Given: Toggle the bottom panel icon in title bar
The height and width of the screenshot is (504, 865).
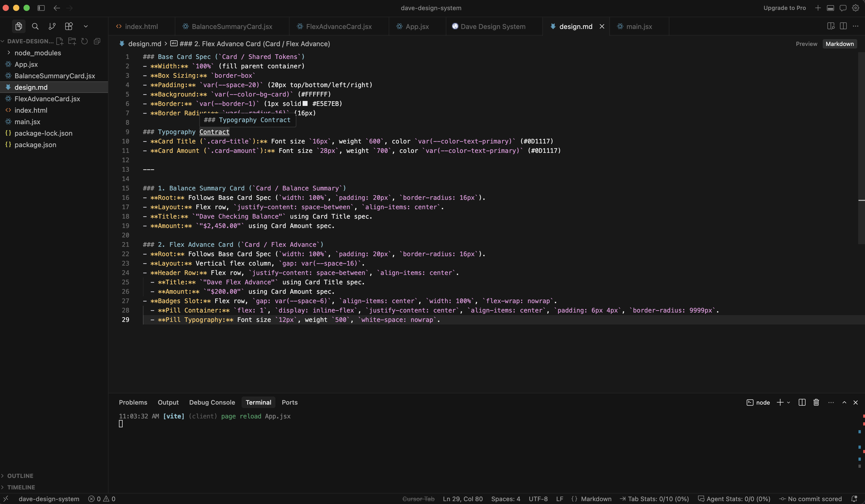Looking at the screenshot, I should tap(830, 8).
